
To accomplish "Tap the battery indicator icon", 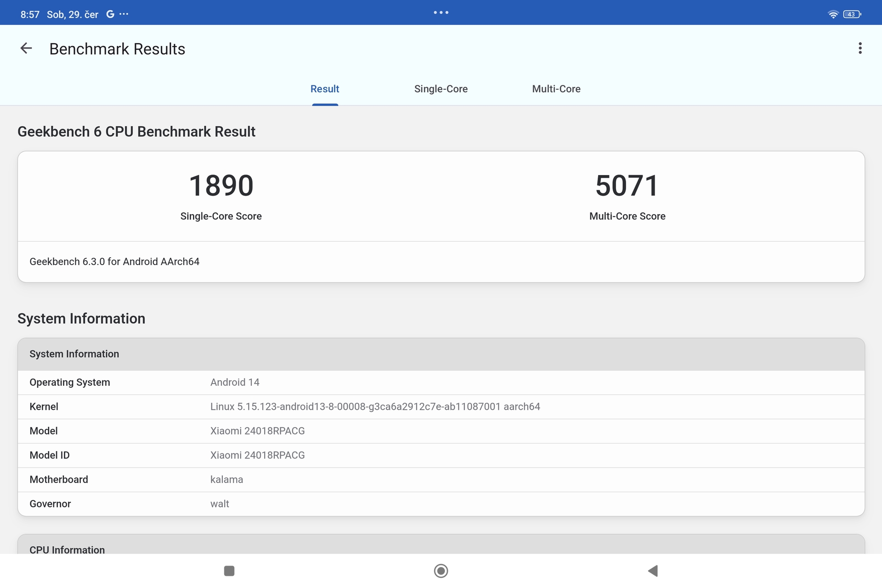I will (852, 14).
